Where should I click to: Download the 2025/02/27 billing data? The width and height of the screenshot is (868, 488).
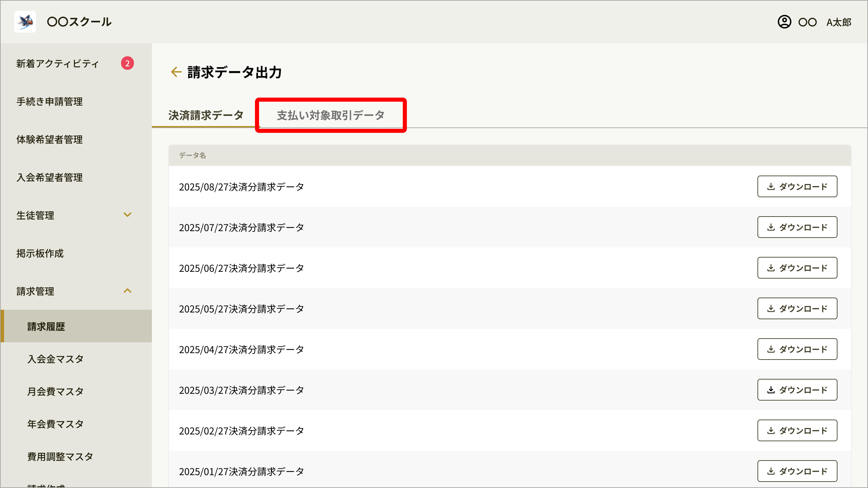click(797, 430)
